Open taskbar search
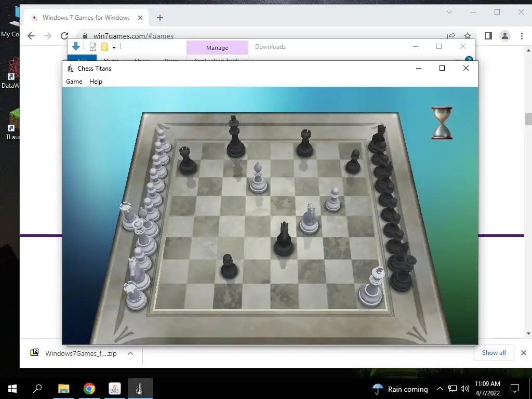The width and height of the screenshot is (532, 399). [x=37, y=389]
